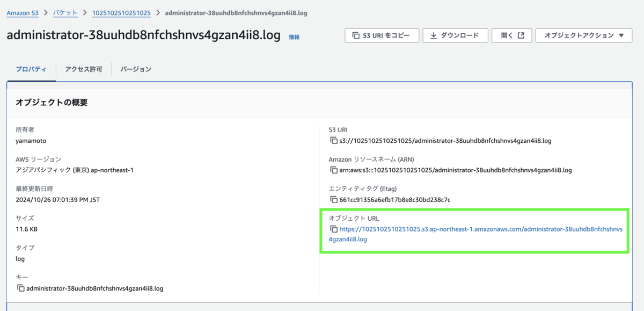Click the S3 URI をコピー button
This screenshot has height=311, width=644.
click(381, 35)
